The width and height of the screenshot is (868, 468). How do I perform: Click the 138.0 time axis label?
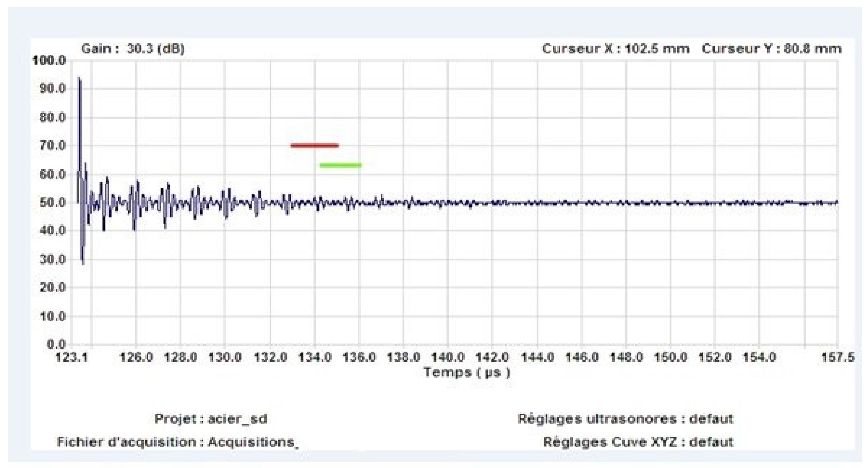pyautogui.click(x=403, y=357)
